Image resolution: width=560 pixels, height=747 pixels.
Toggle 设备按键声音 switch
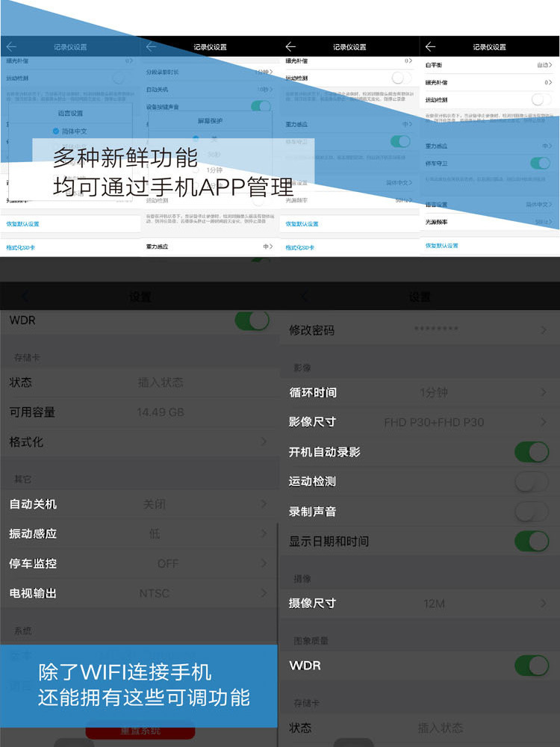click(x=261, y=107)
